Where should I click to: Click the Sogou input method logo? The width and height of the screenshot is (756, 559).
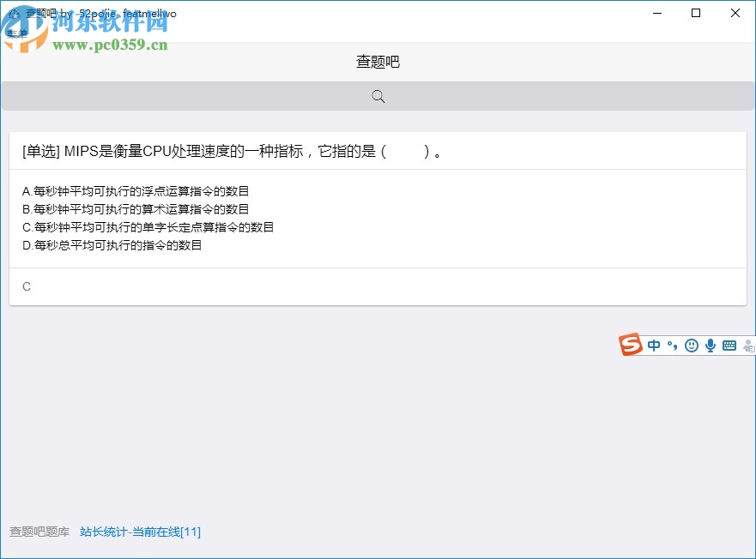click(x=629, y=346)
